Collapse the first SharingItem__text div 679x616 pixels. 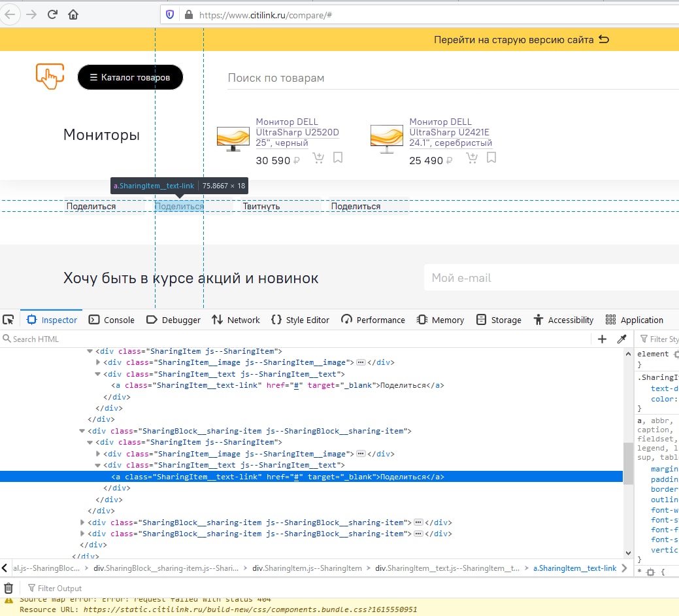pyautogui.click(x=98, y=374)
